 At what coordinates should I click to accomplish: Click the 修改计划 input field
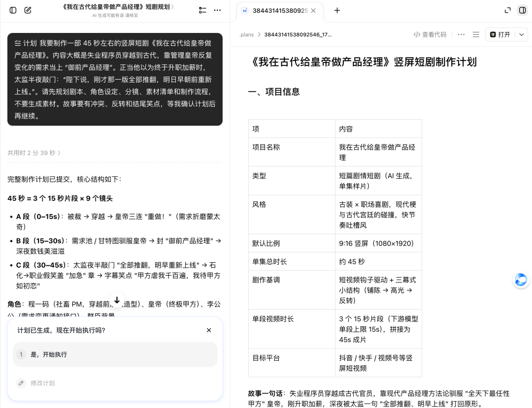point(115,383)
